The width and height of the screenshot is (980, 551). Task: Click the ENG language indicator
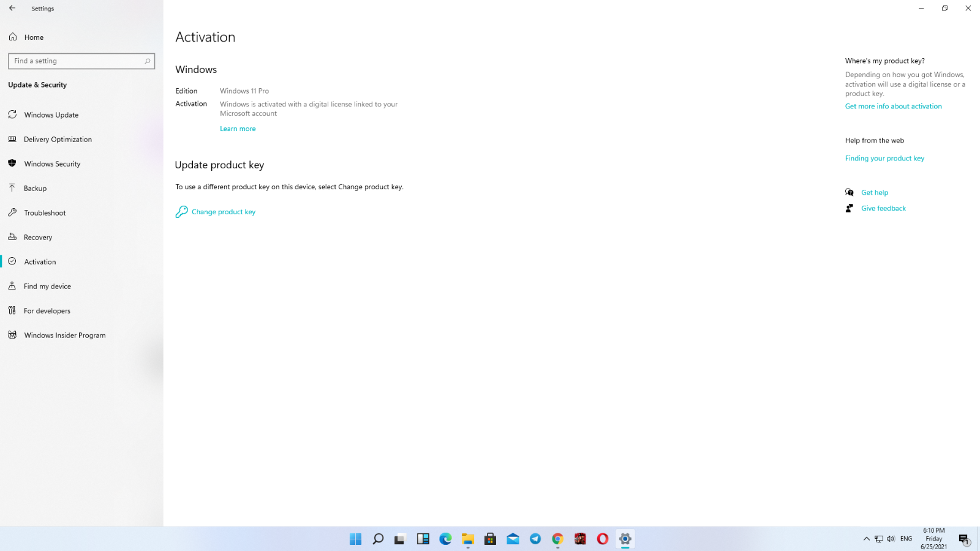907,539
